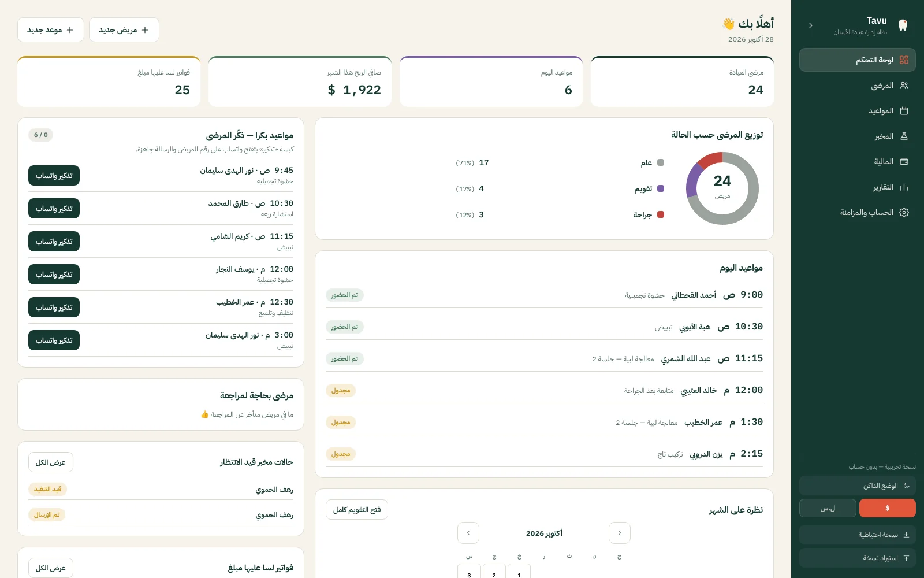Switch currency to ل.س
Image resolution: width=924 pixels, height=578 pixels.
(x=828, y=508)
